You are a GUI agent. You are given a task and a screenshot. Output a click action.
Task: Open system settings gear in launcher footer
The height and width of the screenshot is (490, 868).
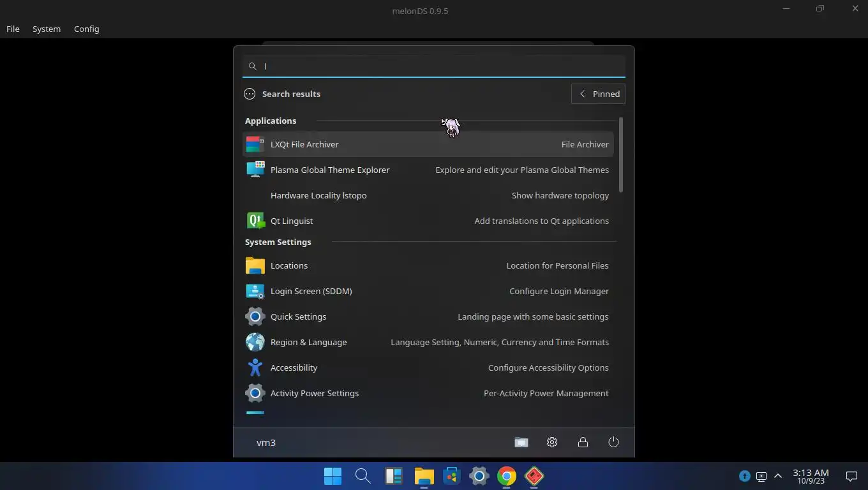[x=552, y=442]
